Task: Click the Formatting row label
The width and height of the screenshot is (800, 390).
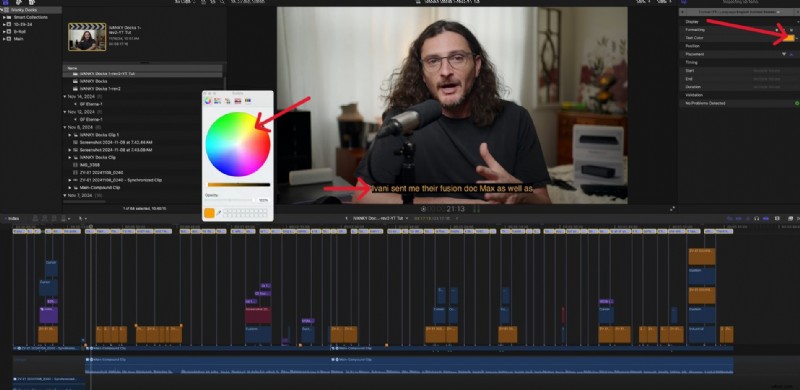Action: [x=695, y=30]
